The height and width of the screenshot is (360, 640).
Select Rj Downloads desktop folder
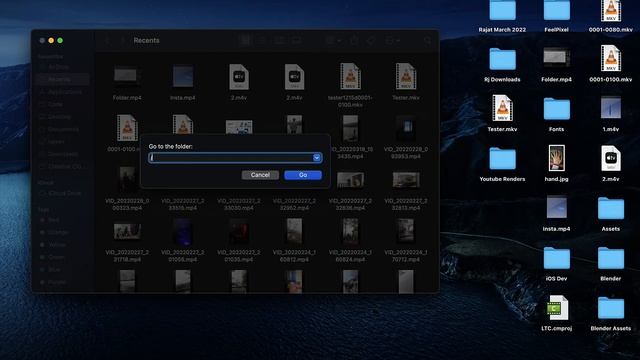[x=502, y=64]
